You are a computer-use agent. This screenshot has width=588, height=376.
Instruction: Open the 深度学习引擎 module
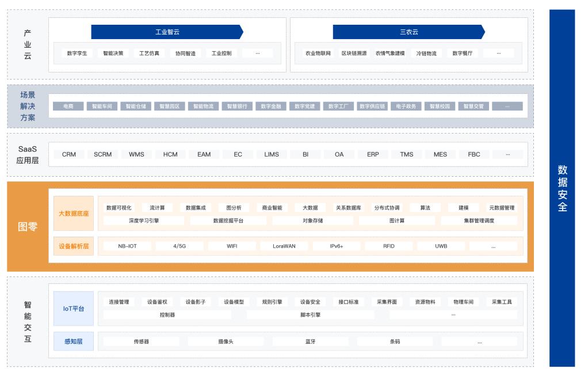click(145, 221)
